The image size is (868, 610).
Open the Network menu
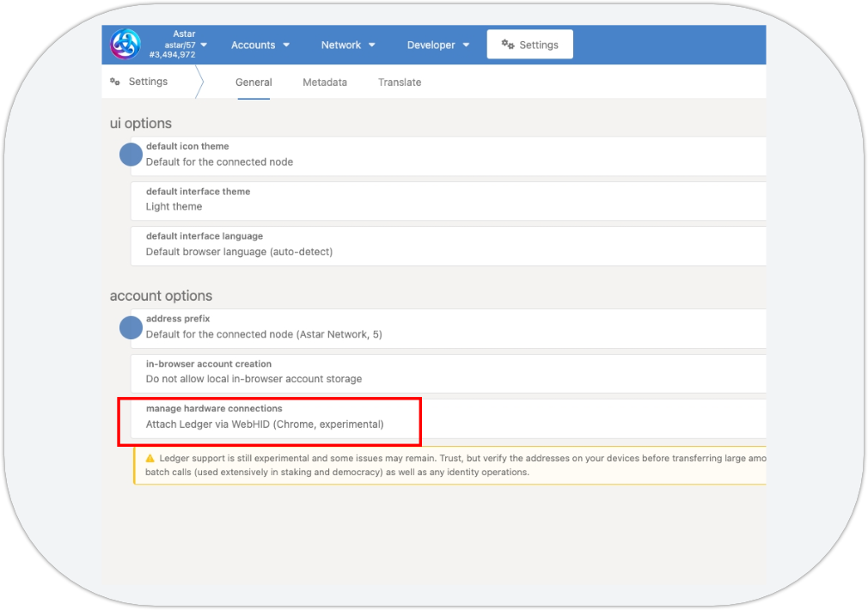[x=348, y=45]
